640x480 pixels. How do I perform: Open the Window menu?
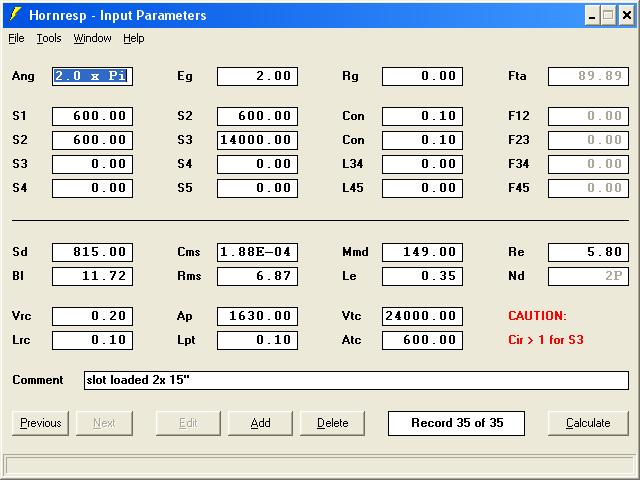[x=92, y=38]
